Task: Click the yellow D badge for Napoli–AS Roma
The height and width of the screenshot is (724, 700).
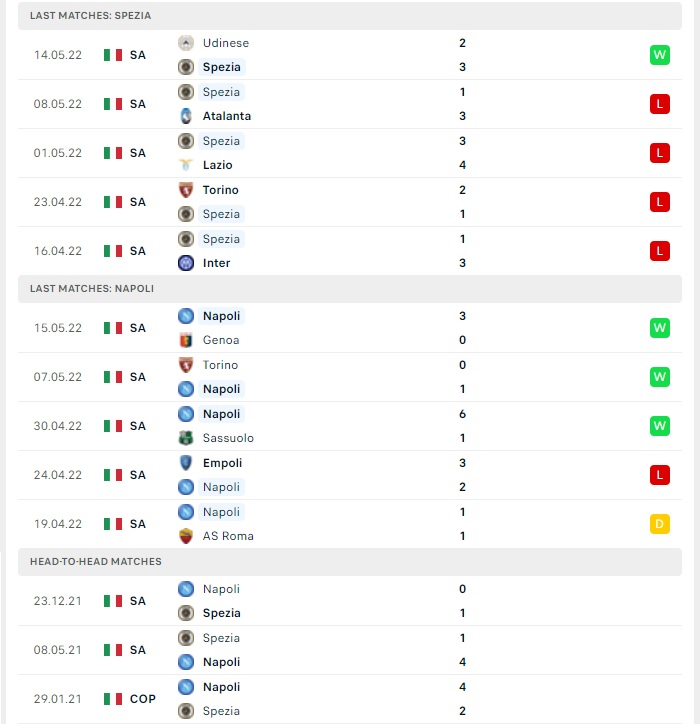Action: pos(659,524)
